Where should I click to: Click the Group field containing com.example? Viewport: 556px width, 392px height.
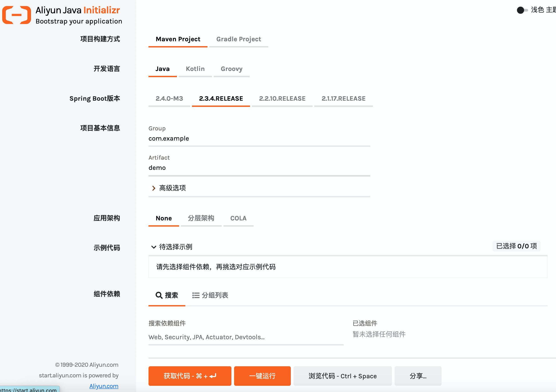click(259, 139)
